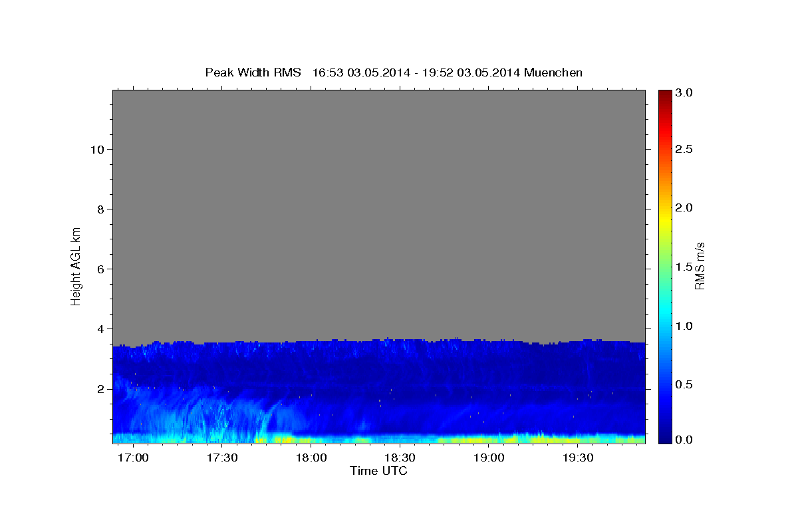This screenshot has height=532, width=798.
Task: Click the height tick label 2
Action: (x=101, y=389)
